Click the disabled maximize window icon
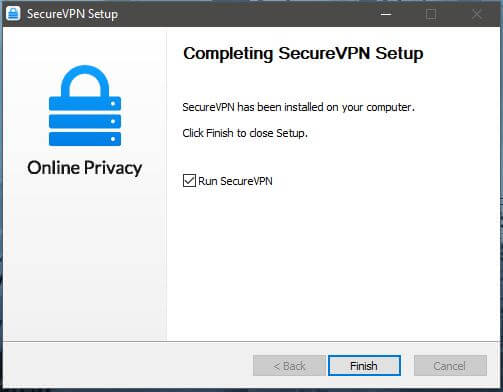Screen dimensions: 503x392 (431, 14)
